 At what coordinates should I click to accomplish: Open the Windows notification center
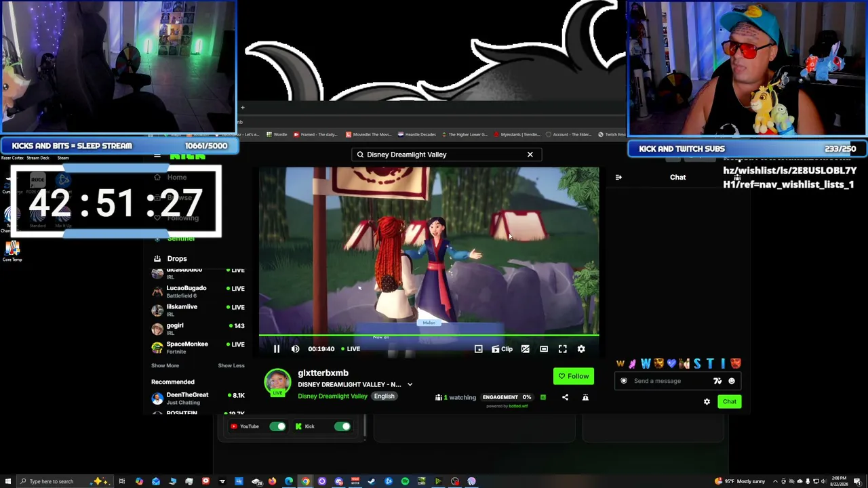coord(857,481)
